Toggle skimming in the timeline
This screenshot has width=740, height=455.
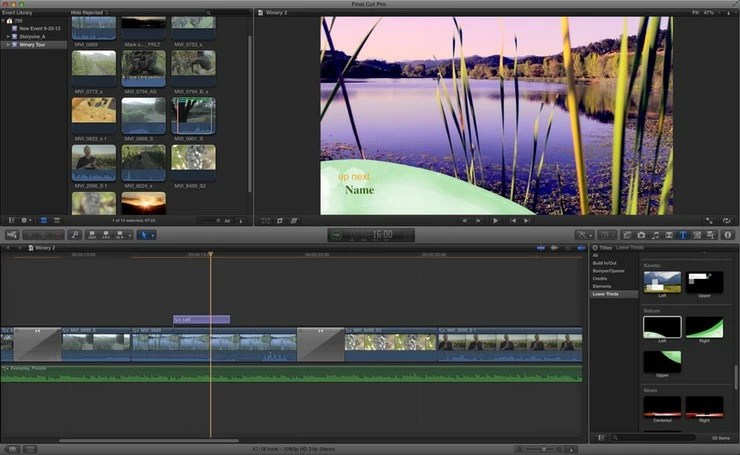pos(541,248)
